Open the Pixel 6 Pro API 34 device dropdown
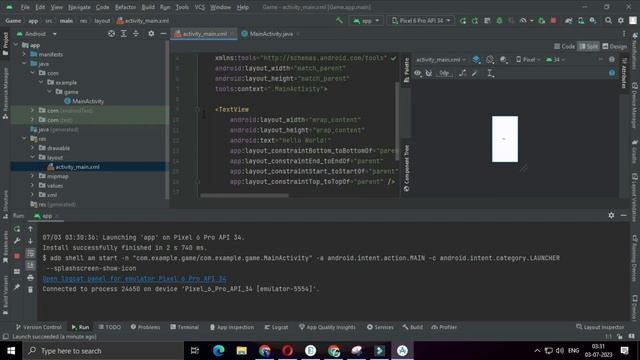This screenshot has height=360, width=640. 421,20
